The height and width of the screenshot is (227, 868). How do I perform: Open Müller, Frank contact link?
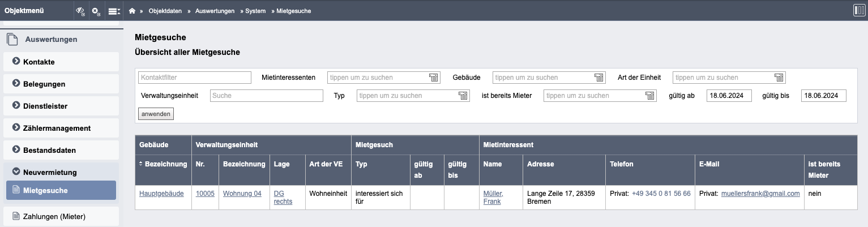[x=493, y=198]
